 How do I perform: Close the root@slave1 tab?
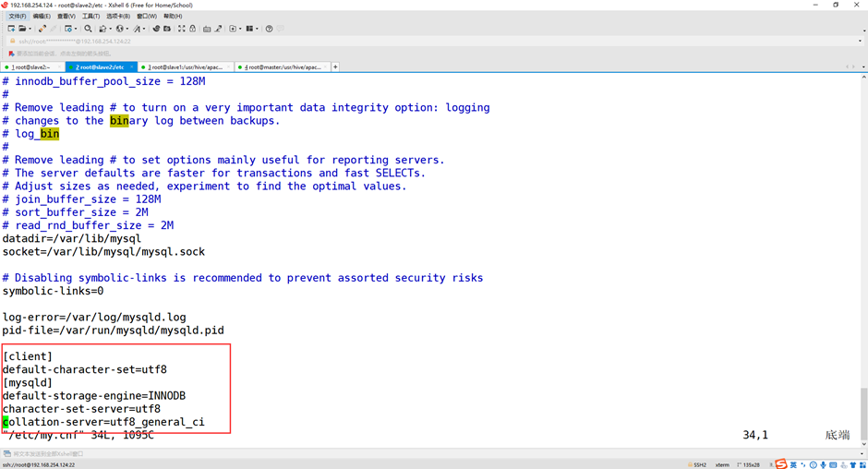tap(228, 67)
